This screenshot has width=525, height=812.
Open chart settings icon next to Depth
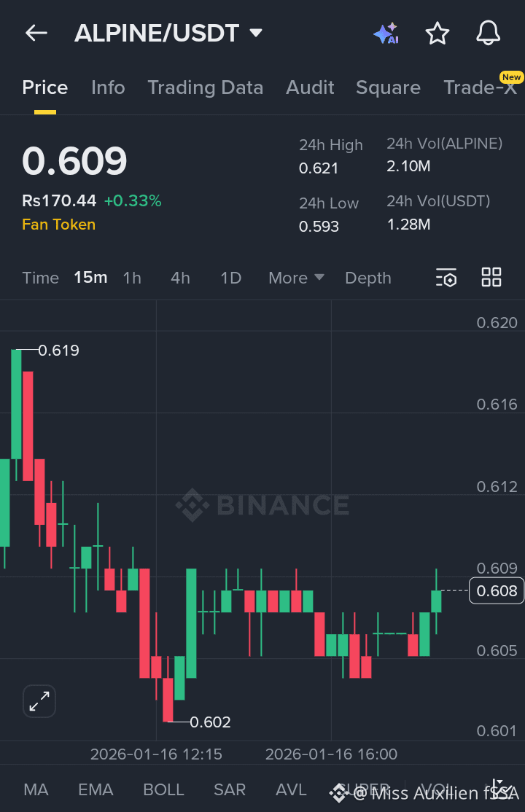446,278
